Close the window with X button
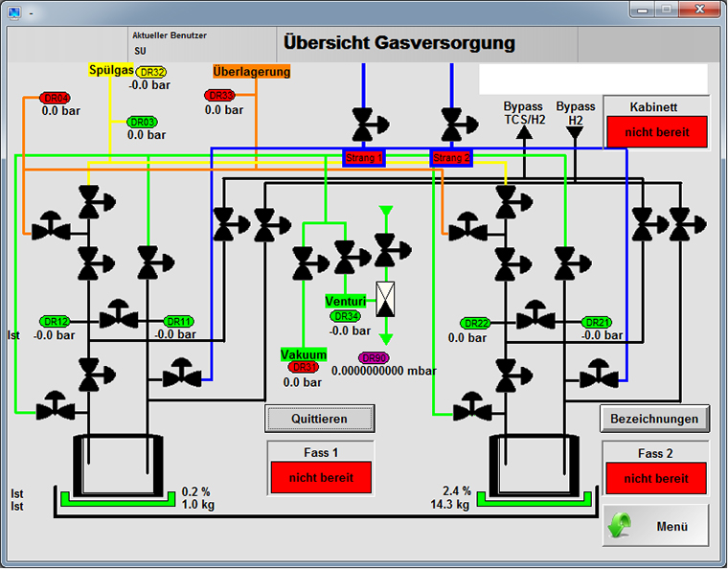728x569 pixels. pos(700,10)
